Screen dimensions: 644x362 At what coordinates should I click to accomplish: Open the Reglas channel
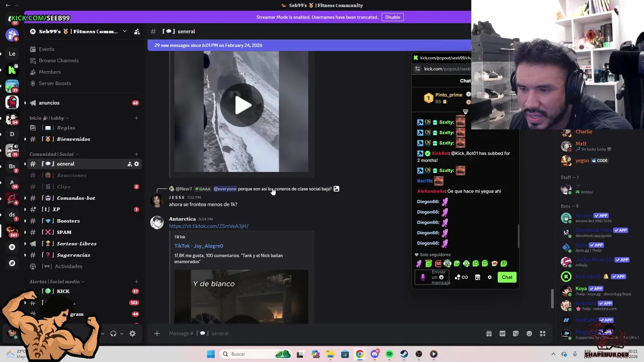point(66,128)
